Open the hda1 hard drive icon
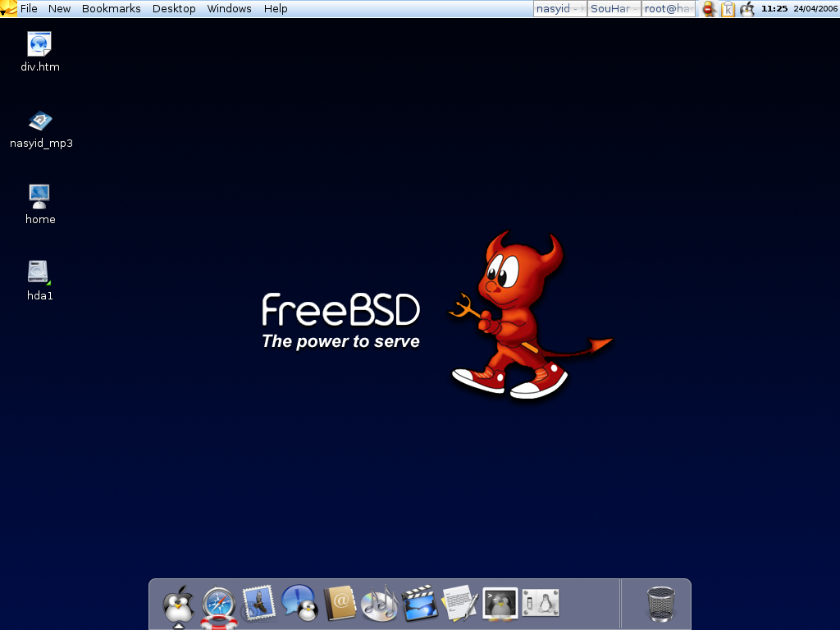Viewport: 840px width, 630px height. pos(39,281)
